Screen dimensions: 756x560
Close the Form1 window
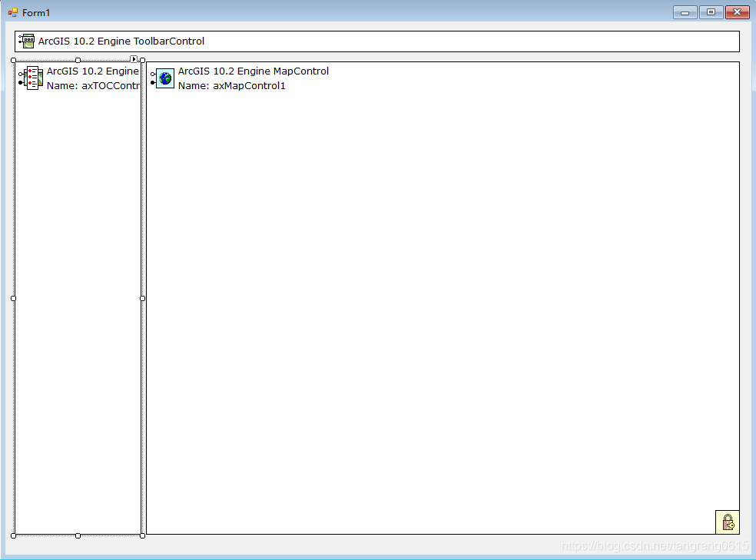point(738,12)
